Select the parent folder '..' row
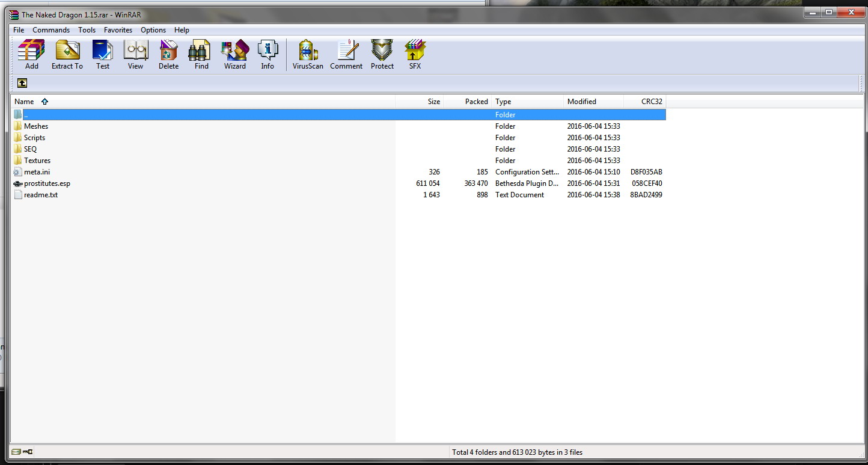Image resolution: width=868 pixels, height=465 pixels. tap(339, 114)
